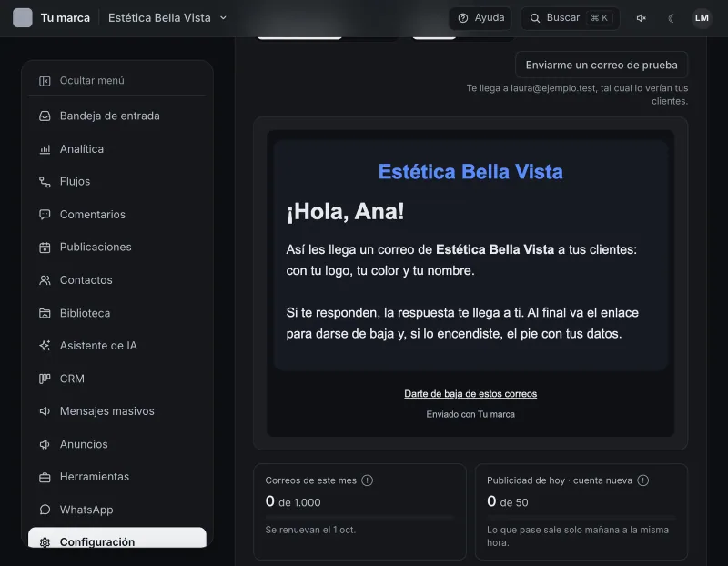
Task: Click the ⌘ K shortcut badge
Action: point(599,18)
